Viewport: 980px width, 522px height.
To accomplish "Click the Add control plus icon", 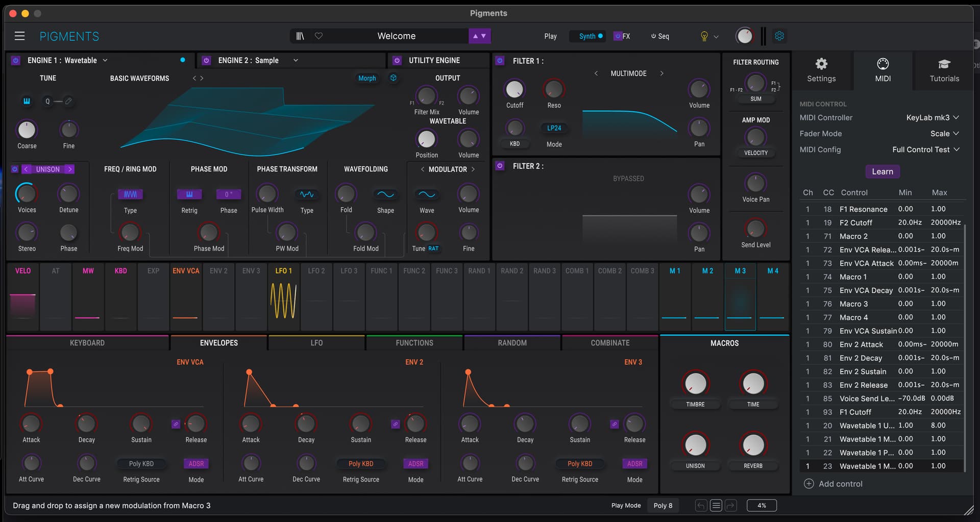I will coord(808,484).
